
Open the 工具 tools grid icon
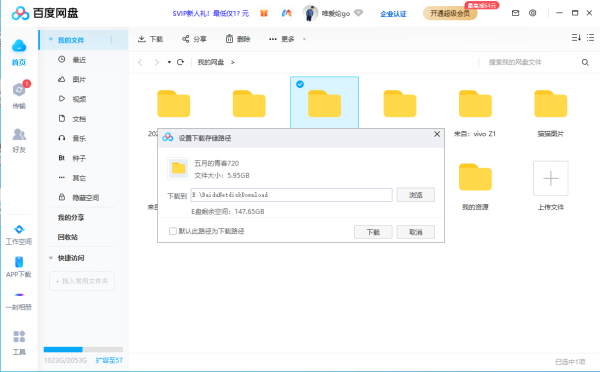(19, 336)
